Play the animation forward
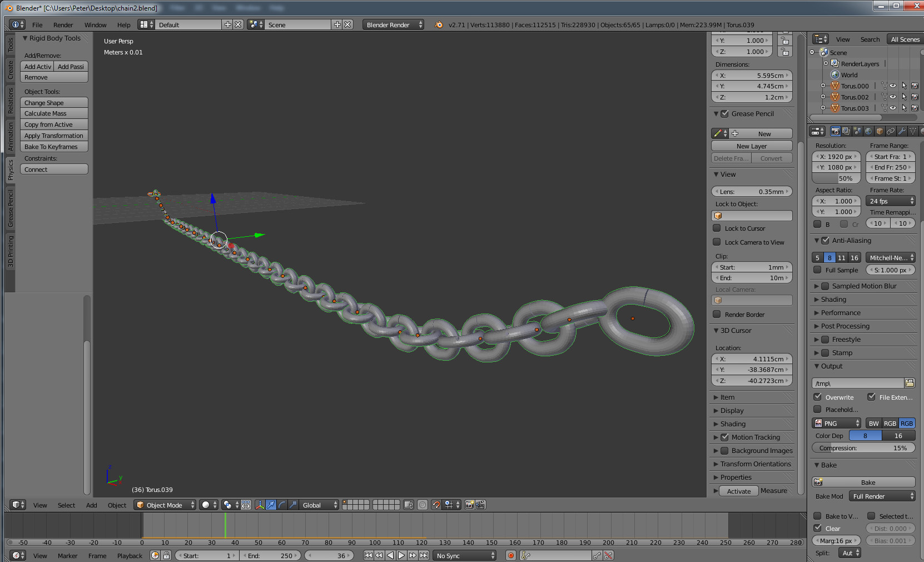 click(x=401, y=555)
